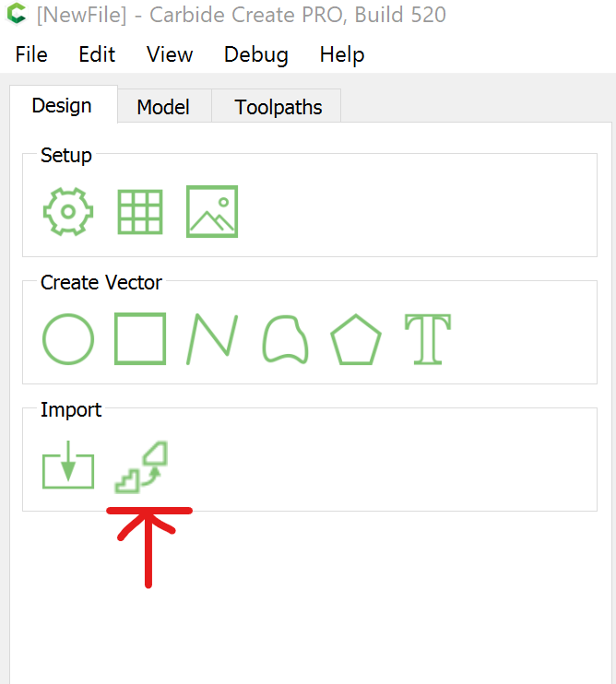Open the Debug menu
Viewport: 616px width, 684px height.
[x=256, y=54]
